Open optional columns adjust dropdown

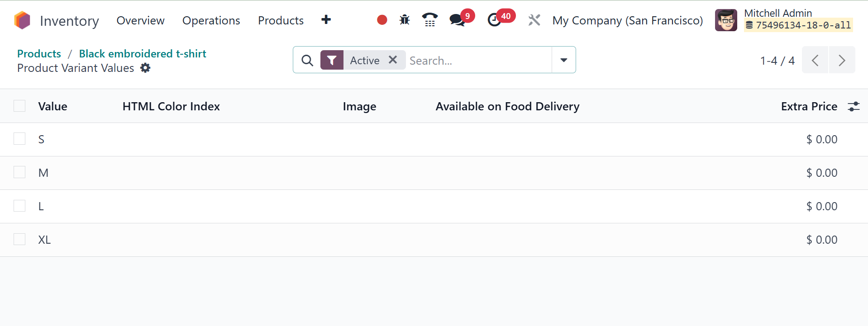(854, 106)
